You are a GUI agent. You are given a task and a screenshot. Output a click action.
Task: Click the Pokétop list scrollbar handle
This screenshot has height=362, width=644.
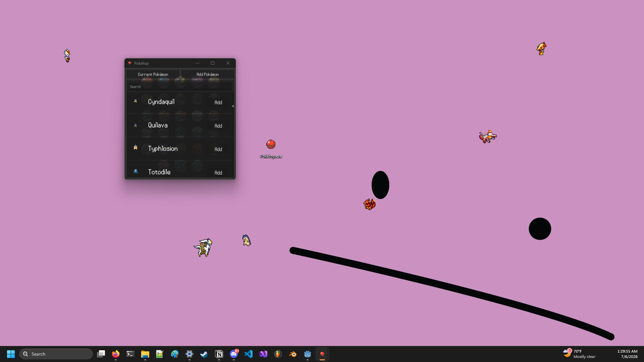tap(233, 106)
